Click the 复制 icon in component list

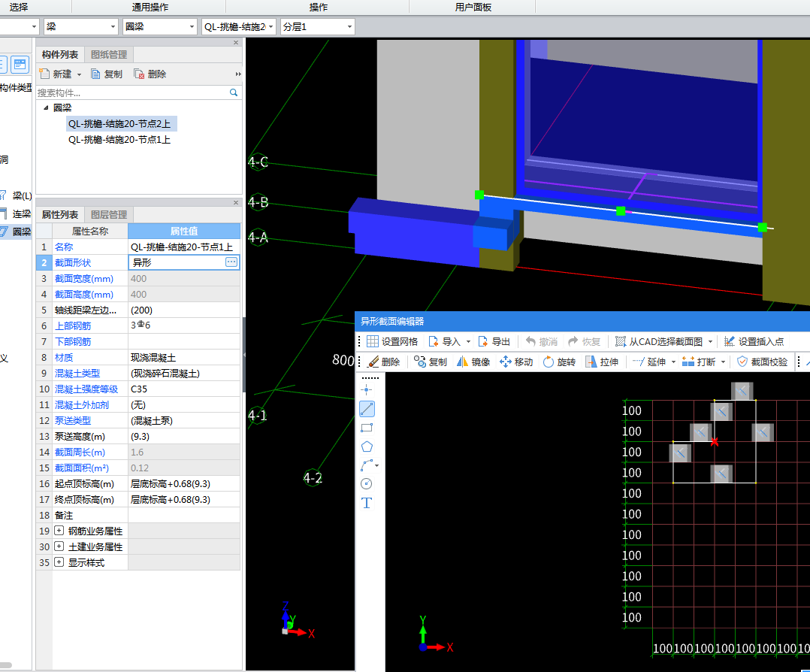click(x=95, y=74)
